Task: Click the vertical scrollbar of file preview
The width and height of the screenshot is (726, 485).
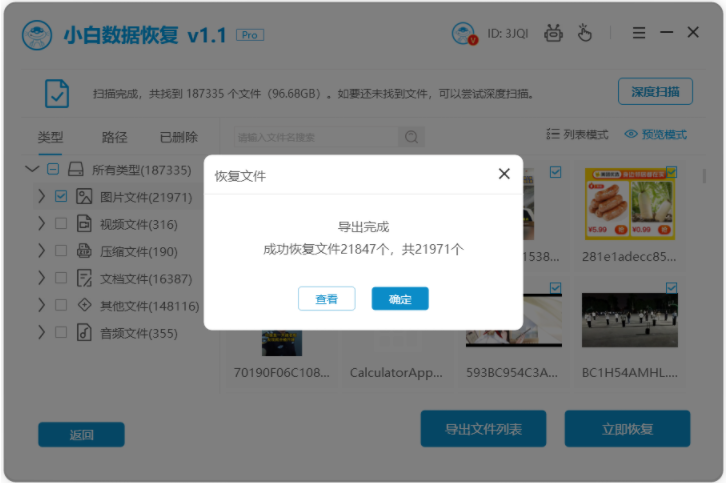Action: click(x=704, y=176)
